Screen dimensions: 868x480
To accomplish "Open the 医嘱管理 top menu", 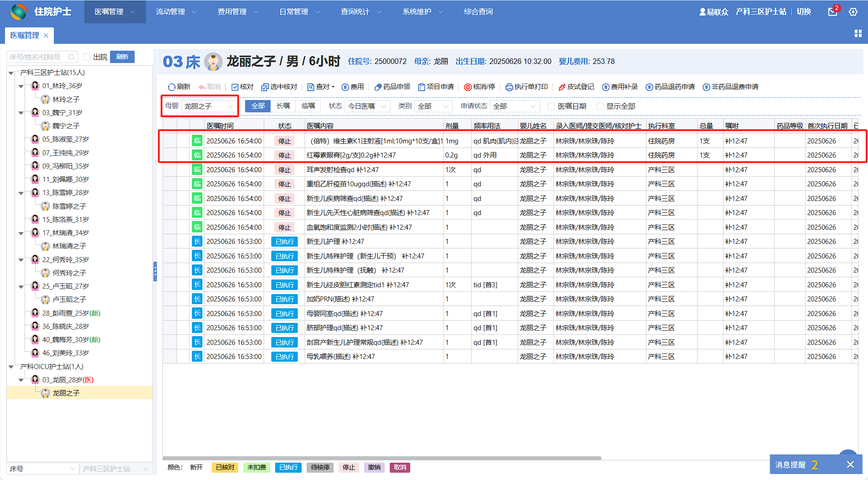I will [x=115, y=12].
